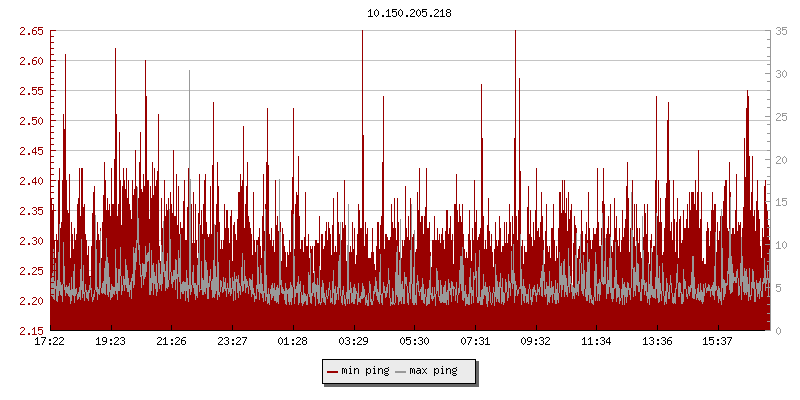
Task: Click the 13:36 time axis label
Action: click(657, 341)
